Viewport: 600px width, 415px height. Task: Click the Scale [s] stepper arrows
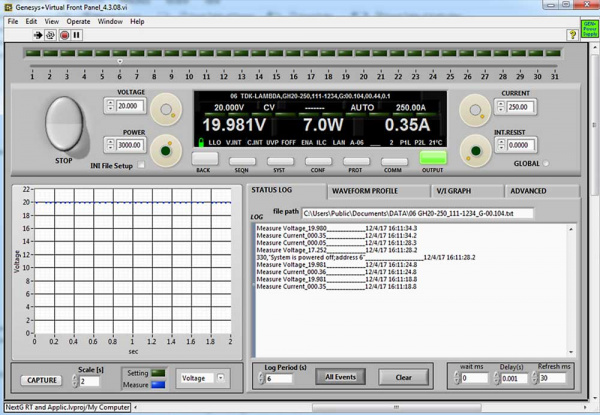coord(75,381)
